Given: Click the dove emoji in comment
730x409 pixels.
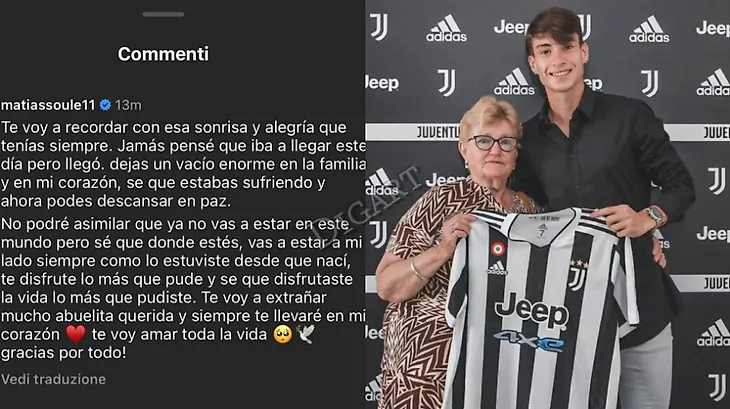Looking at the screenshot, I should pyautogui.click(x=305, y=335).
